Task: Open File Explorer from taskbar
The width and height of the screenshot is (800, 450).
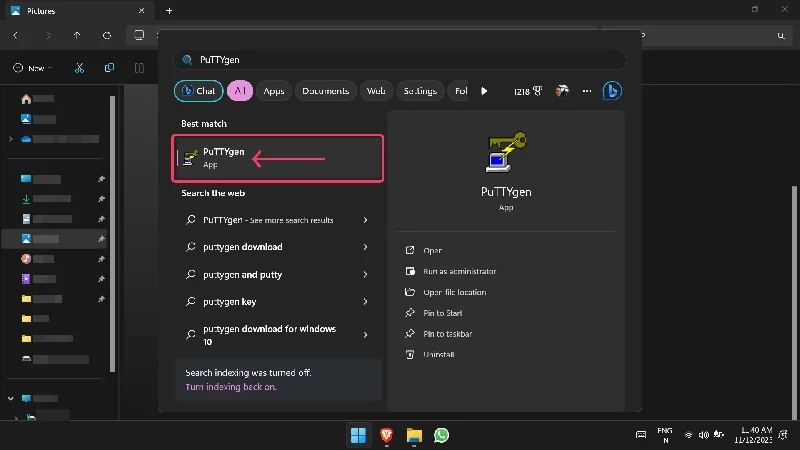Action: coord(414,435)
